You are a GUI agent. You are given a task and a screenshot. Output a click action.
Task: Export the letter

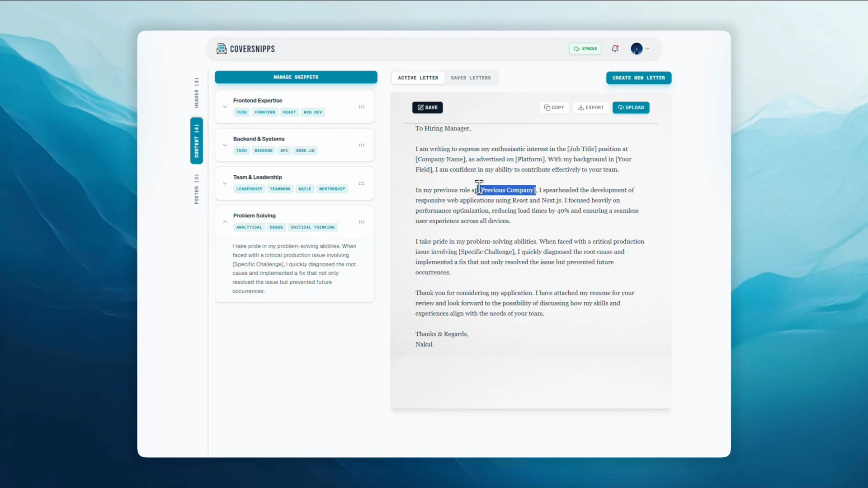pyautogui.click(x=591, y=108)
